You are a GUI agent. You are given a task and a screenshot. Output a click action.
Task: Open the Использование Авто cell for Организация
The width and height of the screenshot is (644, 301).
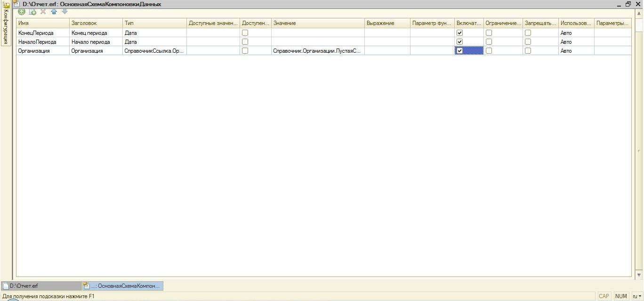click(576, 51)
